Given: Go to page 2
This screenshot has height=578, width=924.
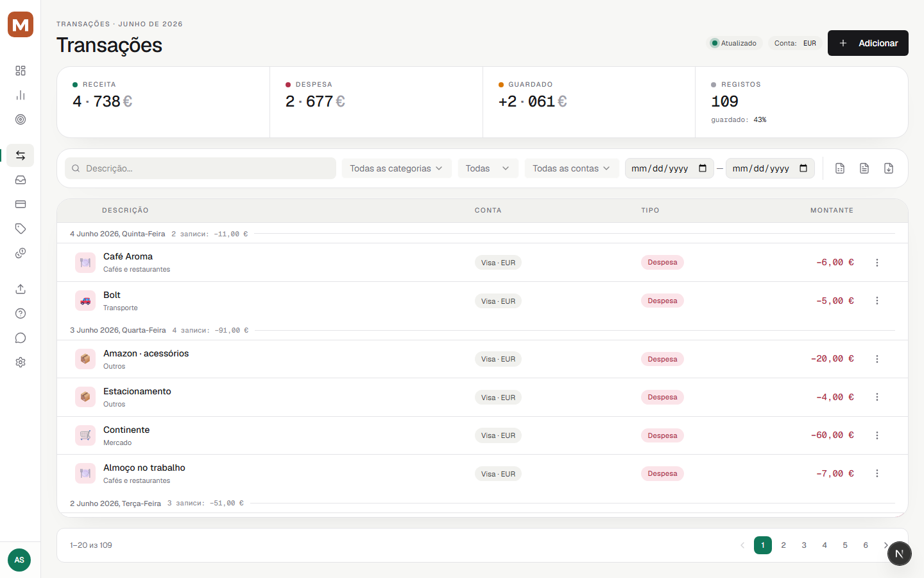Looking at the screenshot, I should (x=783, y=545).
